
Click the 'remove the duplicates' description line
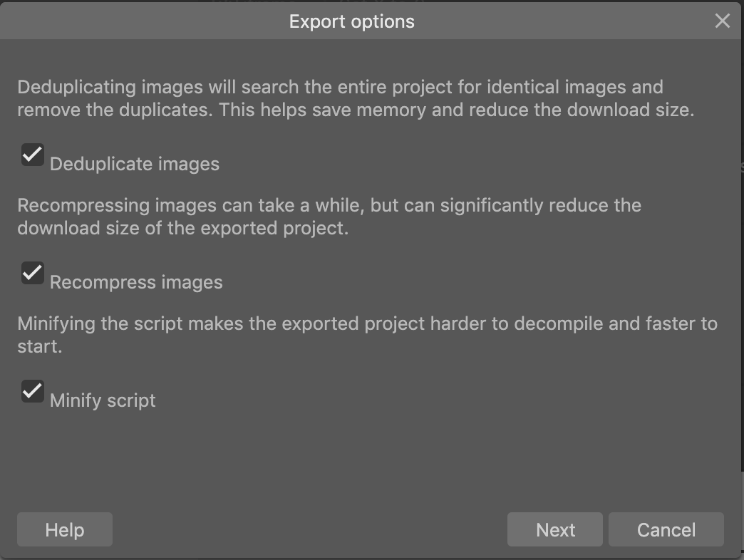click(x=355, y=110)
